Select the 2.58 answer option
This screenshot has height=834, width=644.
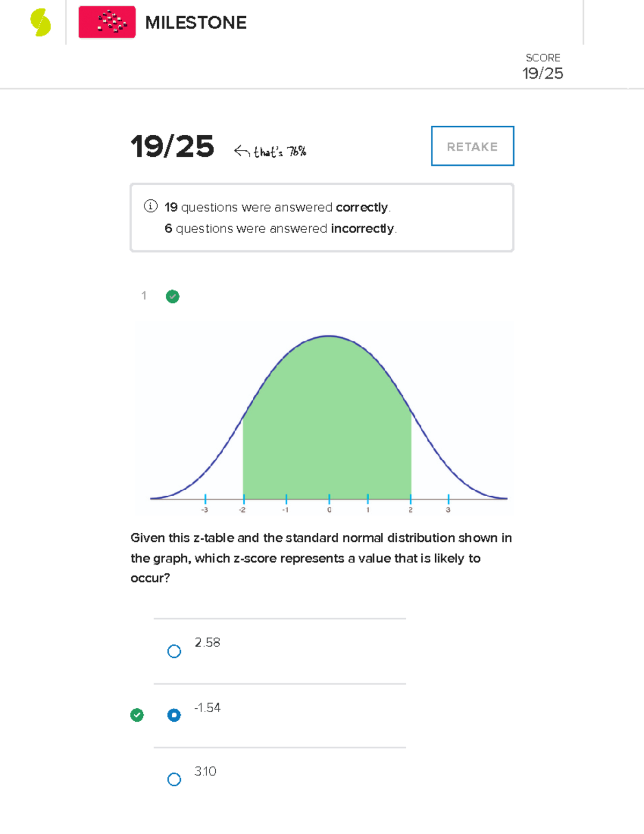pyautogui.click(x=174, y=651)
